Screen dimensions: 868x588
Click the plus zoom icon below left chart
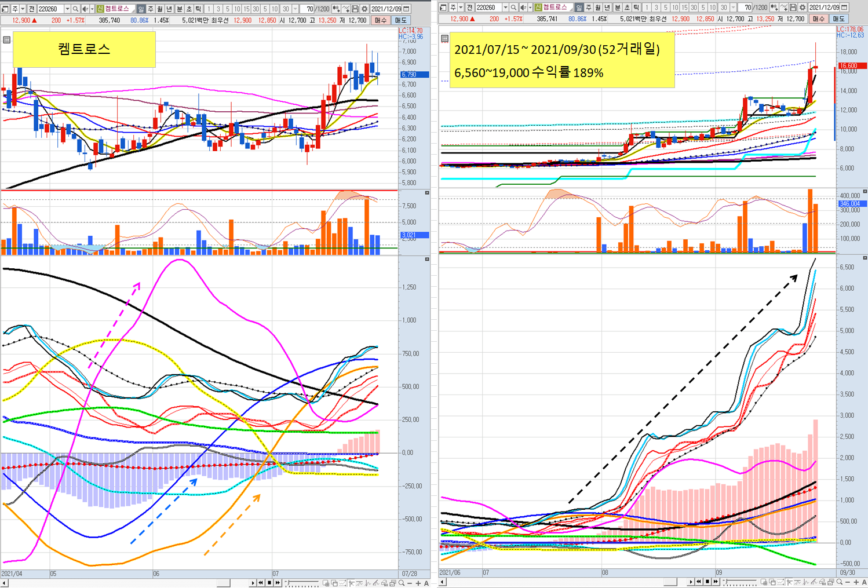point(418,583)
